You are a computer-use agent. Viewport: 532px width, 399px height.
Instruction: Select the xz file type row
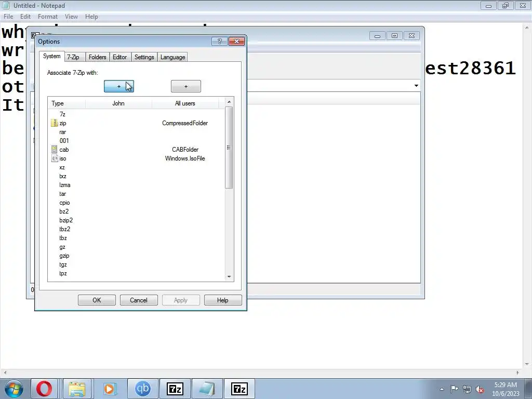pyautogui.click(x=137, y=167)
